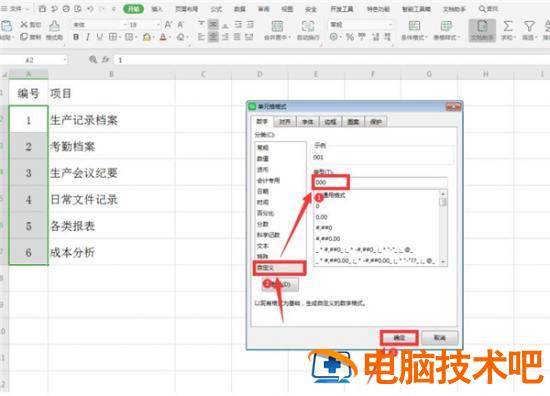Click the Cancel button in dialog
The width and height of the screenshot is (550, 396).
pos(440,338)
